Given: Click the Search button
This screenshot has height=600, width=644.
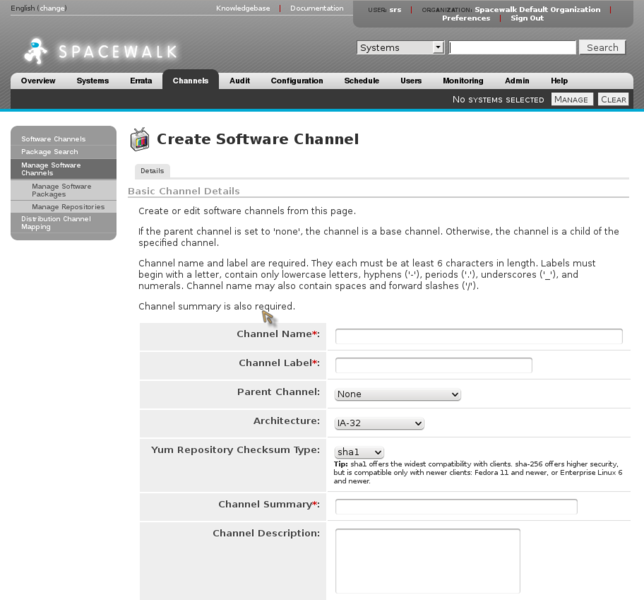Looking at the screenshot, I should 602,48.
